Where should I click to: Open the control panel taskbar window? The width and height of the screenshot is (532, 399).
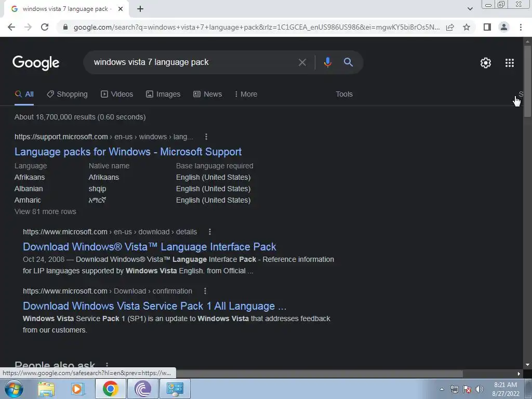(175, 389)
